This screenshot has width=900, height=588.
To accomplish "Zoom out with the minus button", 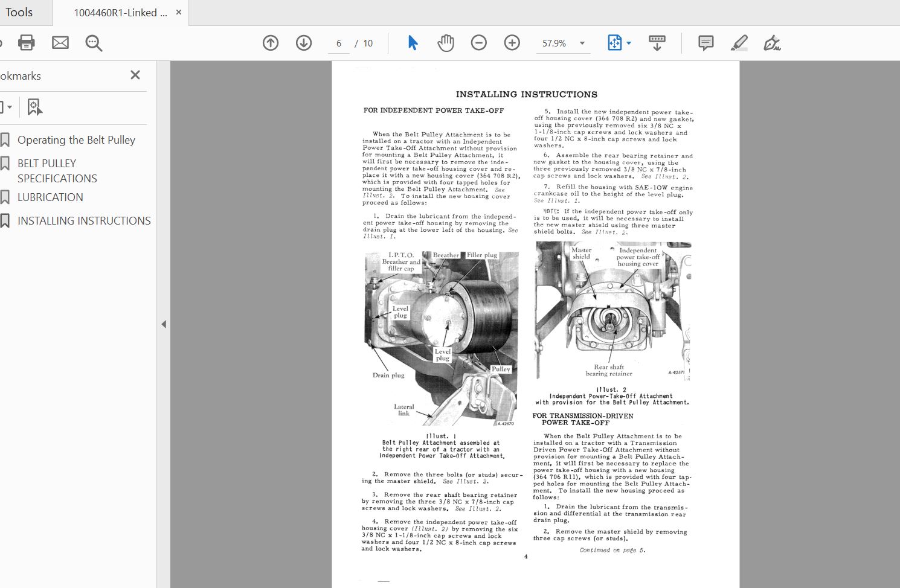I will click(479, 43).
